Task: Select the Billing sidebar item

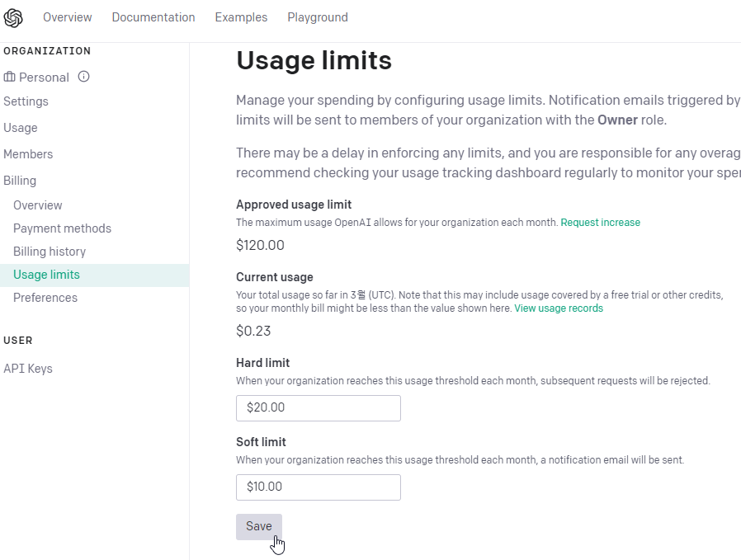Action: click(20, 181)
